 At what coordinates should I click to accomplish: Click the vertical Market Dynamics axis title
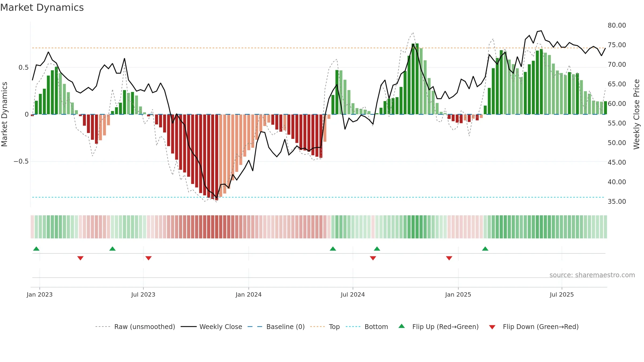coord(4,114)
